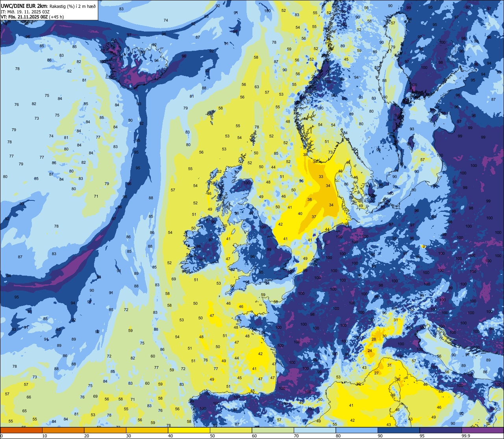The height and width of the screenshot is (439, 504).
Task: Click the 60–70% pale green legend swatch
Action: [x=273, y=430]
